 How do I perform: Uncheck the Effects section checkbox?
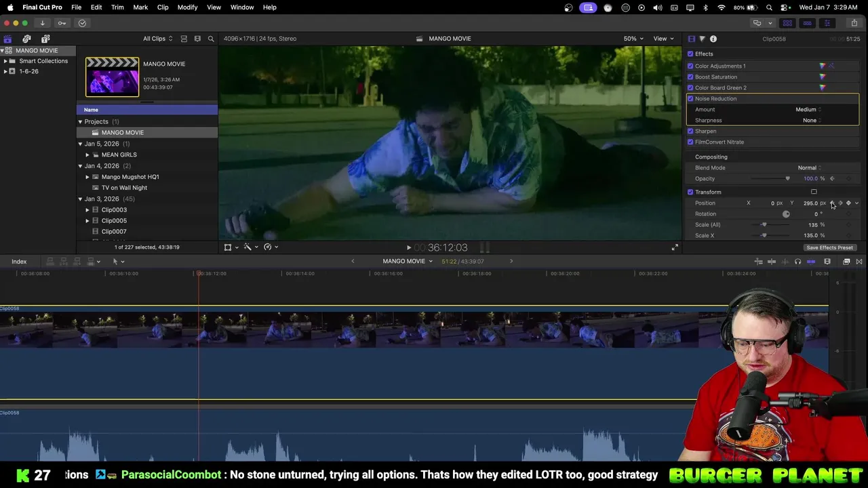click(x=690, y=54)
